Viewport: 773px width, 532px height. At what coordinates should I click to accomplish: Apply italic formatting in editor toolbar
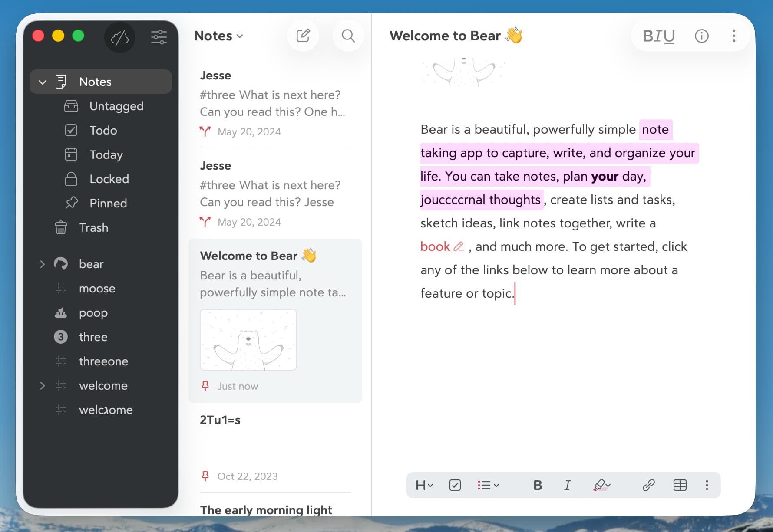point(567,485)
